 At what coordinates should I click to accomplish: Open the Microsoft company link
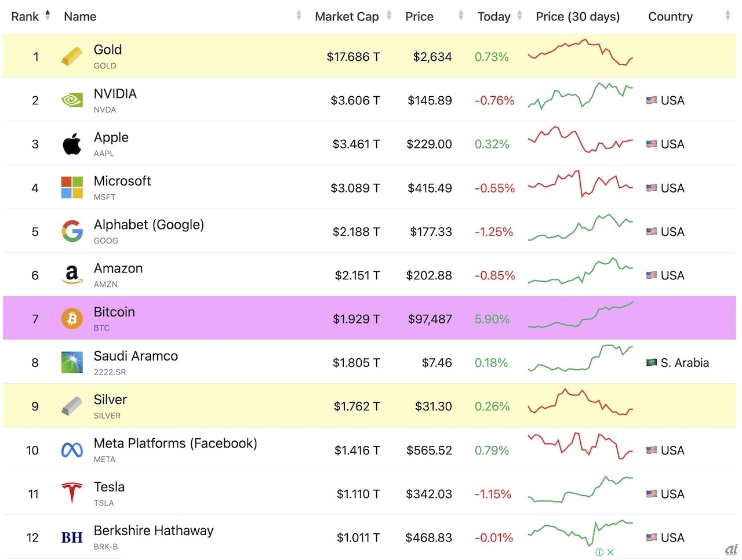tap(122, 181)
